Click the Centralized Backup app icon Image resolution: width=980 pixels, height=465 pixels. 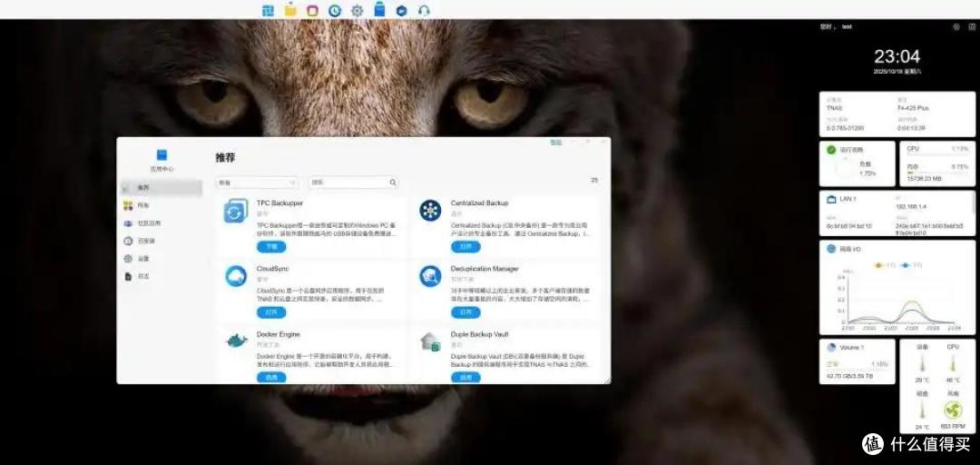pyautogui.click(x=430, y=211)
